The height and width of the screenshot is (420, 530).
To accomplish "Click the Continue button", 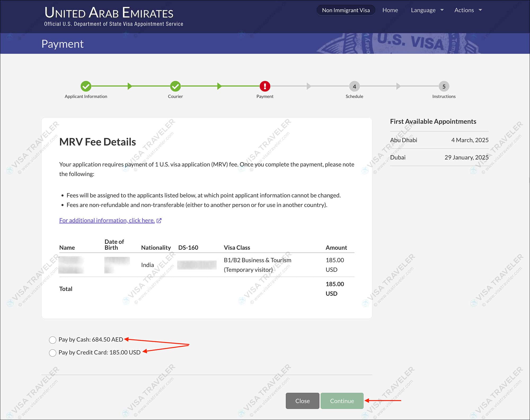I will click(x=342, y=401).
